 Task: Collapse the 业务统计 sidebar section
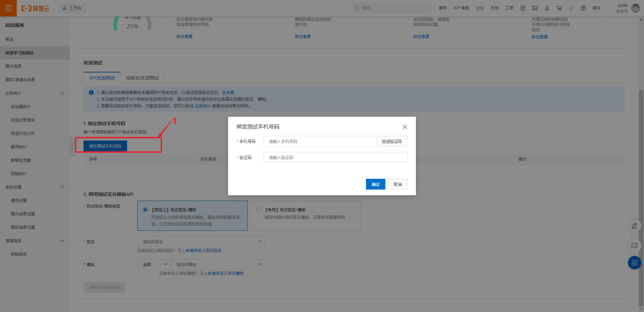(x=62, y=93)
